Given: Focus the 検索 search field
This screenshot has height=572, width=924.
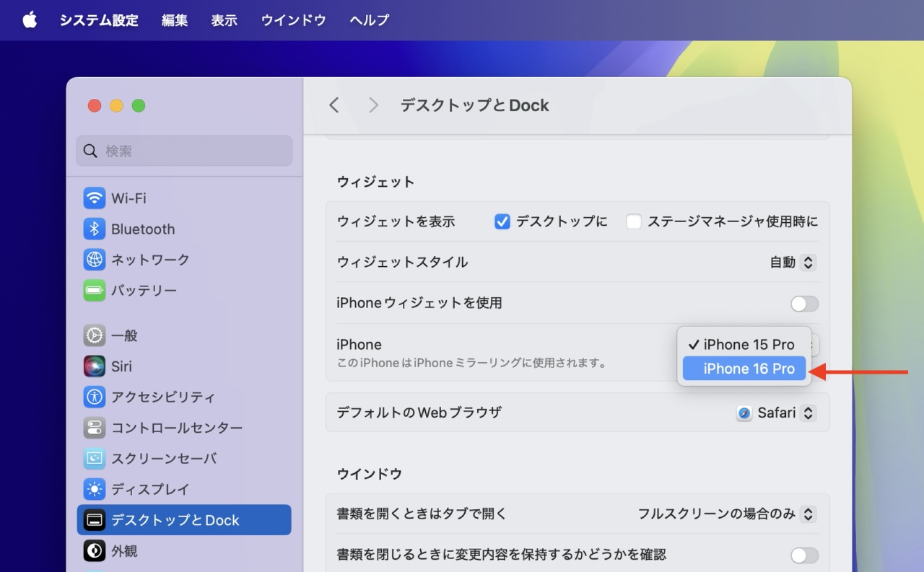Looking at the screenshot, I should pyautogui.click(x=184, y=151).
